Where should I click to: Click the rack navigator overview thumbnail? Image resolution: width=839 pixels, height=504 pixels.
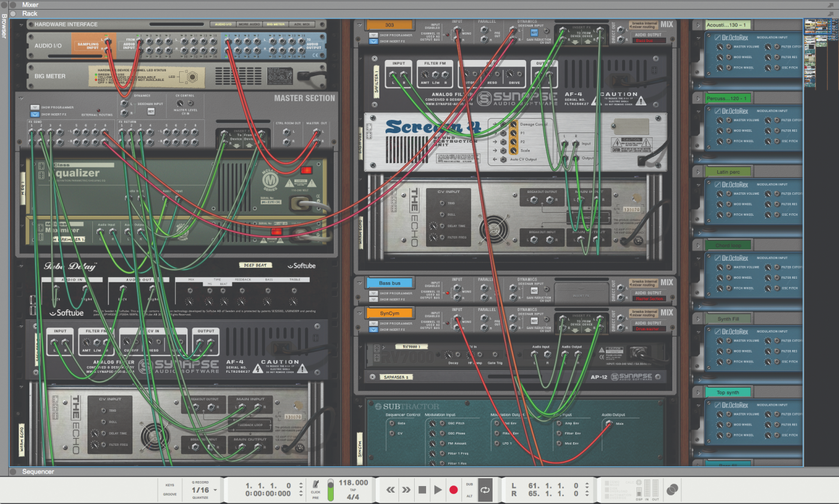820,54
